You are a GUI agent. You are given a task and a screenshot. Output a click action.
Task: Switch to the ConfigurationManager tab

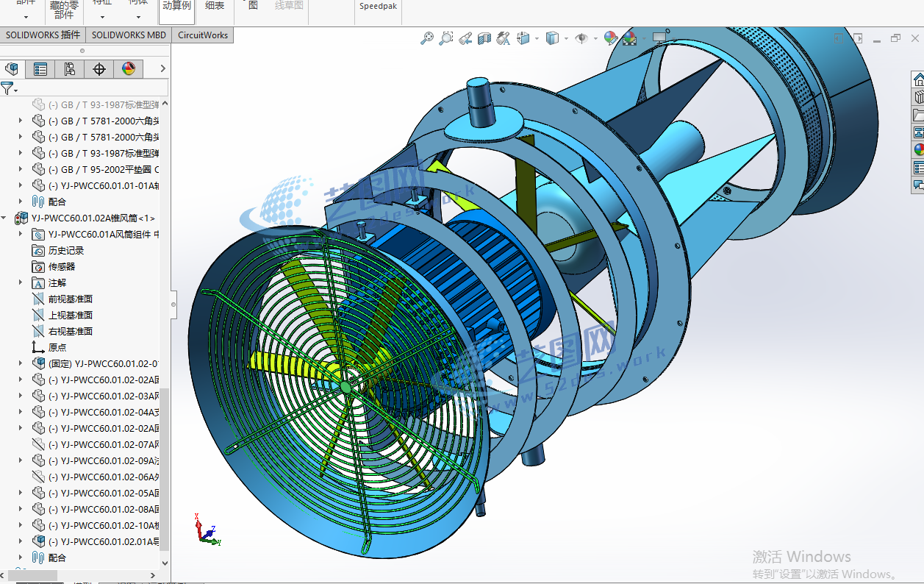[x=70, y=69]
